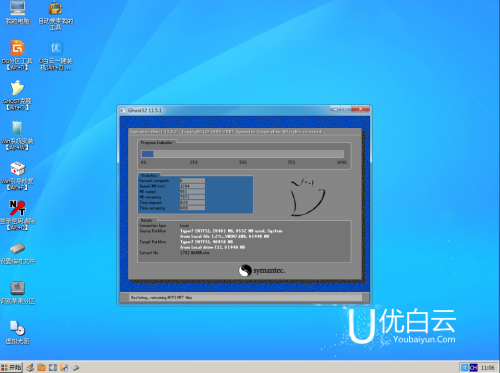Click the Ghost mascot drawing
Screen dimensions: 500x373
[307, 197]
